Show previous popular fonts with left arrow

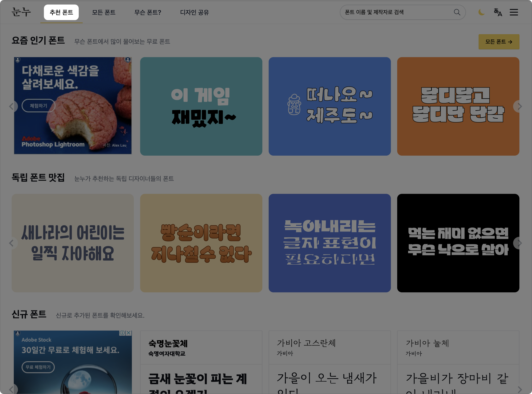pyautogui.click(x=11, y=106)
